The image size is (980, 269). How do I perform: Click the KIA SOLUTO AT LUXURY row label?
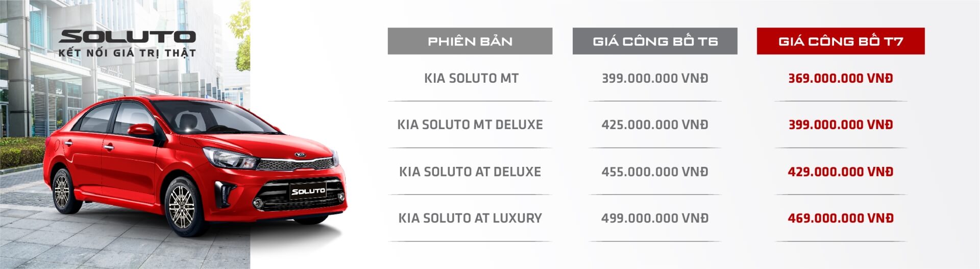click(470, 218)
